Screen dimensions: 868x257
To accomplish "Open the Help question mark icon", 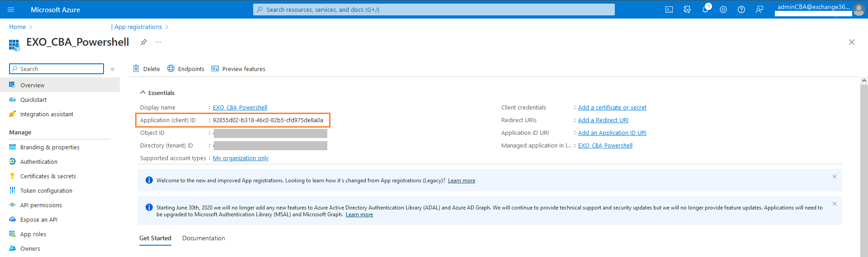I will (x=741, y=10).
